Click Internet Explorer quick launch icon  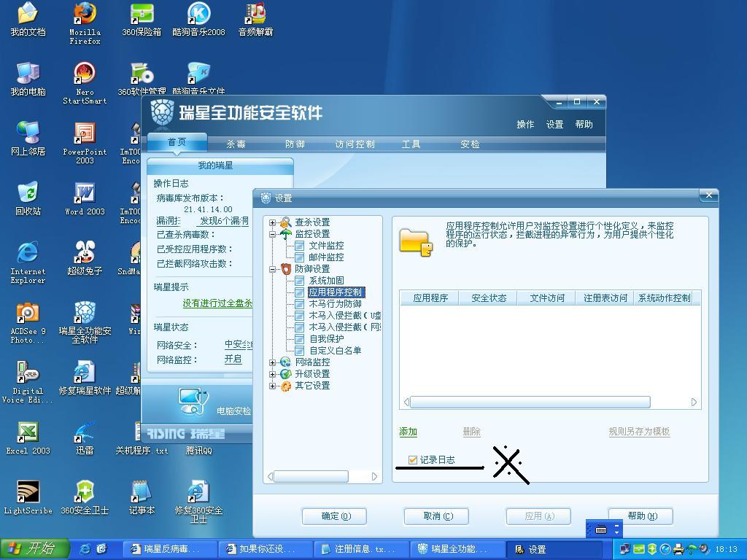(85, 549)
